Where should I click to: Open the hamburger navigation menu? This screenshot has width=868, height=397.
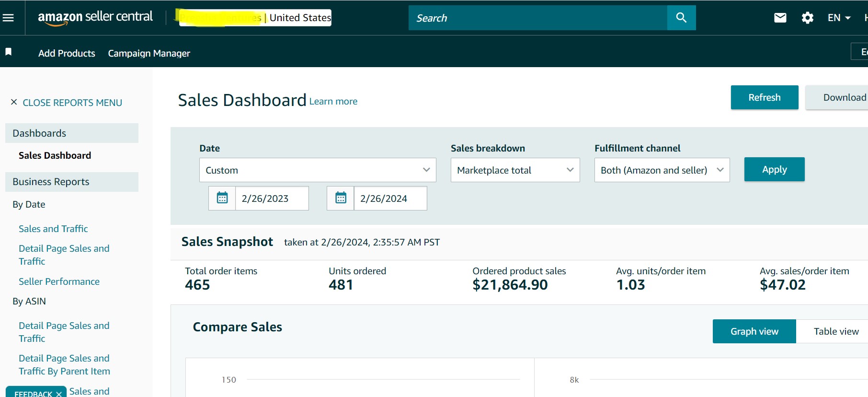8,18
